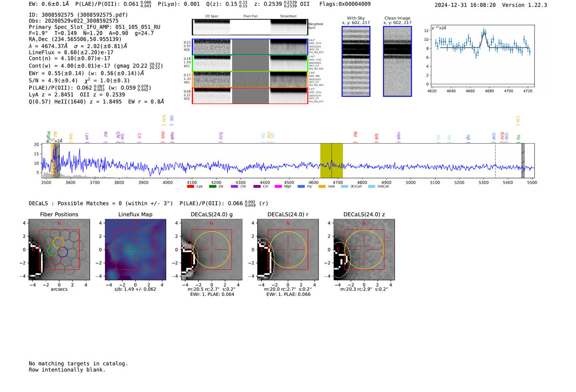Image resolution: width=576 pixels, height=392 pixels.
Task: Click the dashed vertical line near 5350 Å
Action: (x=495, y=161)
